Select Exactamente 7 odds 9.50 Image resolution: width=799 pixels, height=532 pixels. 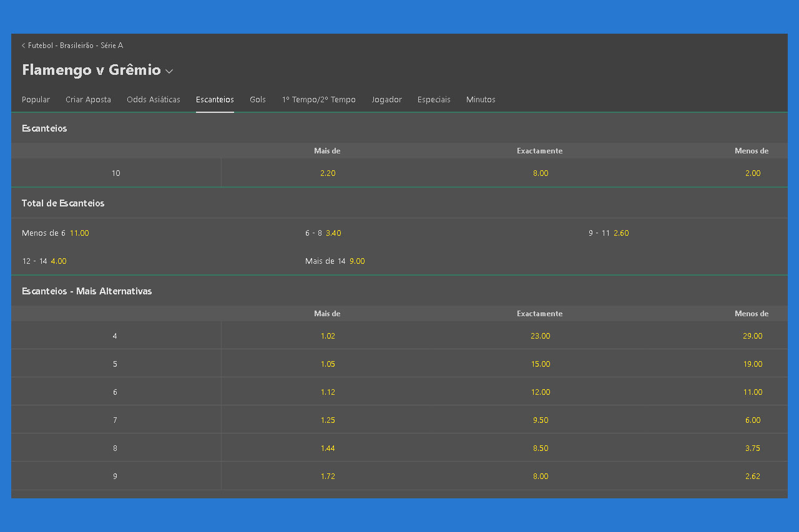[541, 420]
